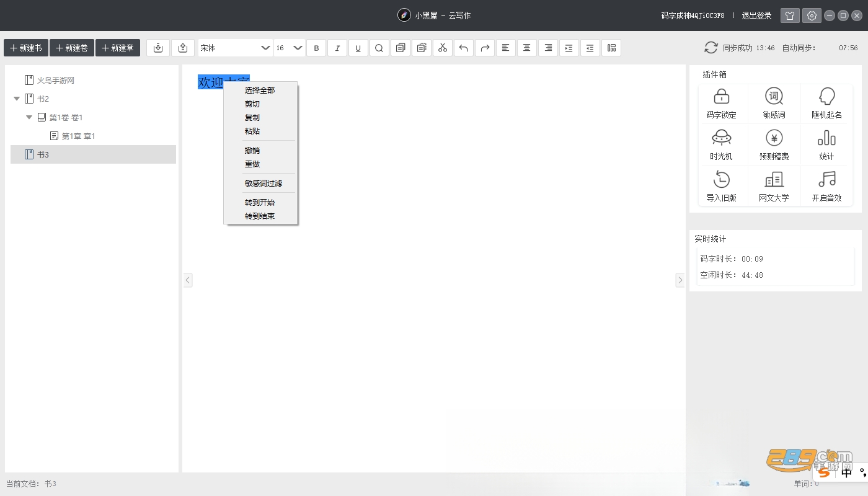Open the 统计 plugin
This screenshot has height=496, width=868.
(x=827, y=144)
